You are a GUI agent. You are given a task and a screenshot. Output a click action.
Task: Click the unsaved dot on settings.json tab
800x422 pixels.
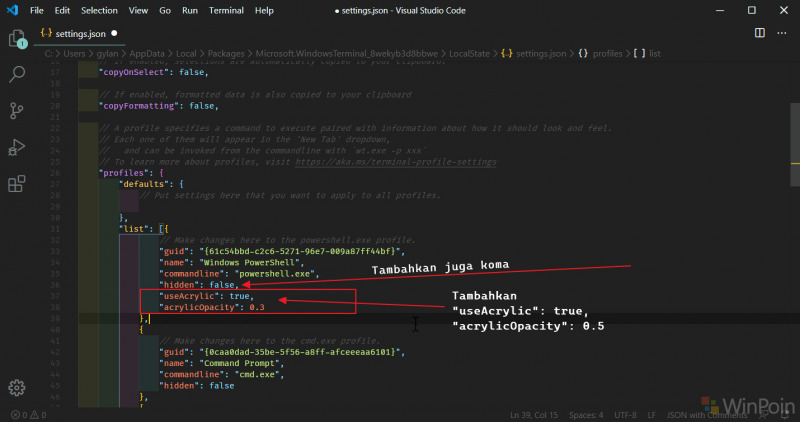tap(114, 33)
